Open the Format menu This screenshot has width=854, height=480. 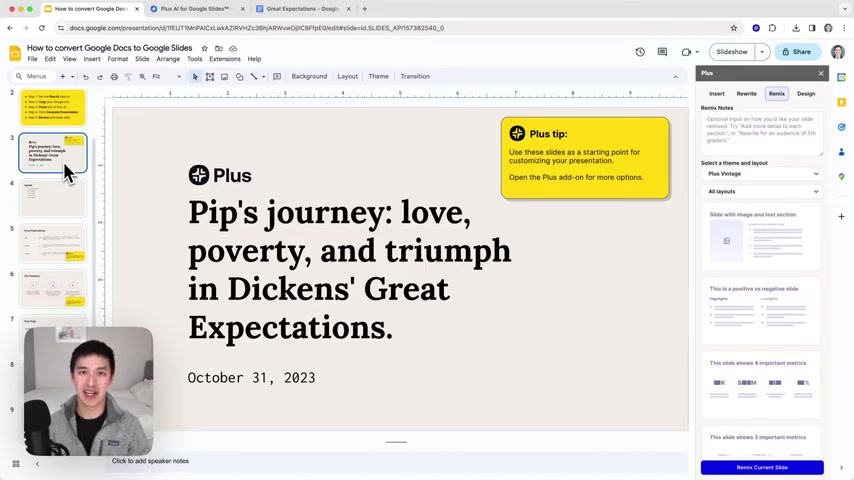tap(118, 59)
